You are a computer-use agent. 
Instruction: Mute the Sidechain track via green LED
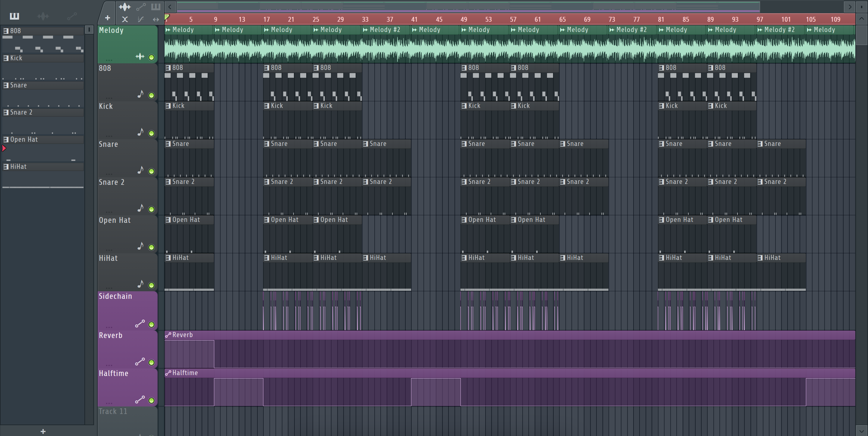tap(152, 325)
